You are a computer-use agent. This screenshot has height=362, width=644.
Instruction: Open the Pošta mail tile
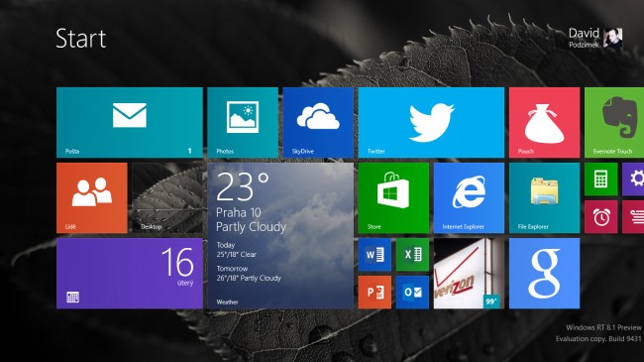point(130,122)
